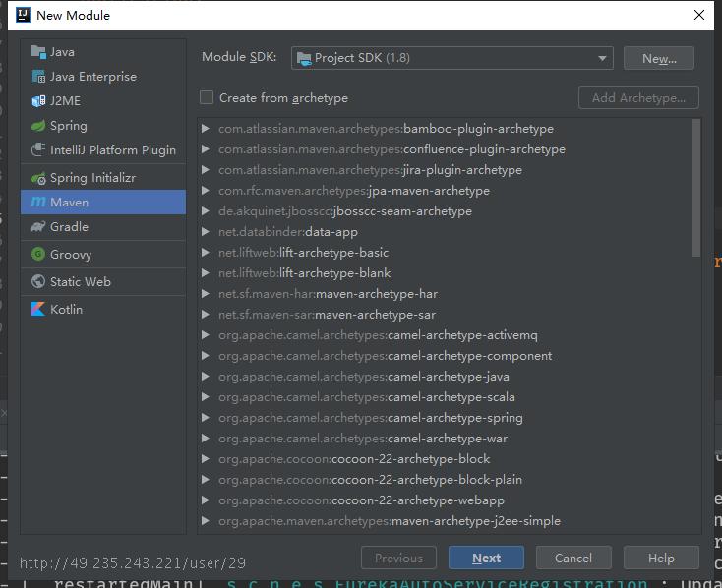This screenshot has width=722, height=588.
Task: Expand the jbosscc-seam-archetype node
Action: (x=206, y=211)
